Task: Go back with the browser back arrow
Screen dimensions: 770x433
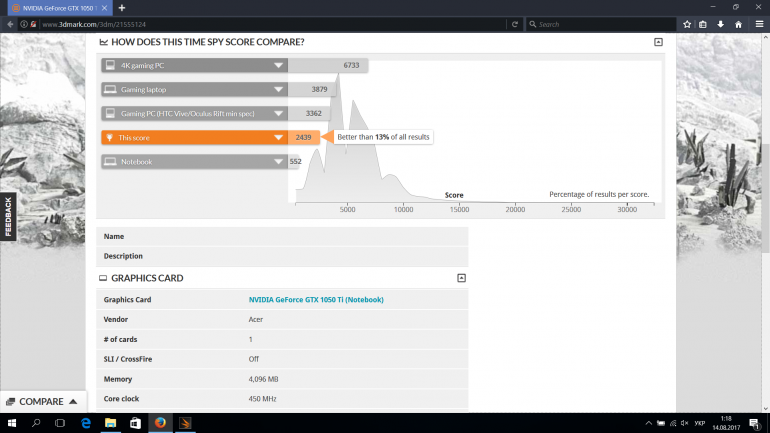Action: (x=10, y=24)
